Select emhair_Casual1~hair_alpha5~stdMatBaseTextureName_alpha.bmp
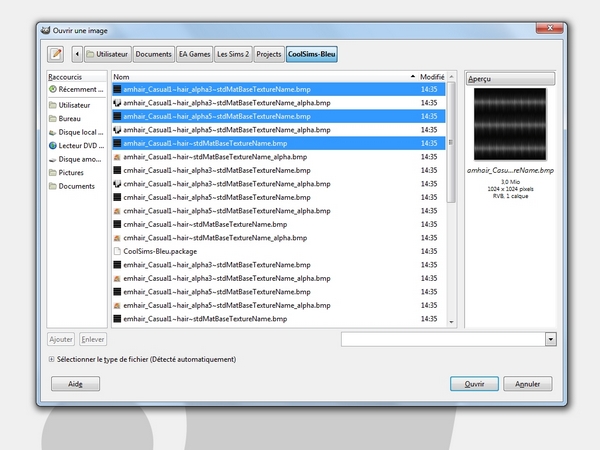Image resolution: width=600 pixels, height=450 pixels. point(279,305)
